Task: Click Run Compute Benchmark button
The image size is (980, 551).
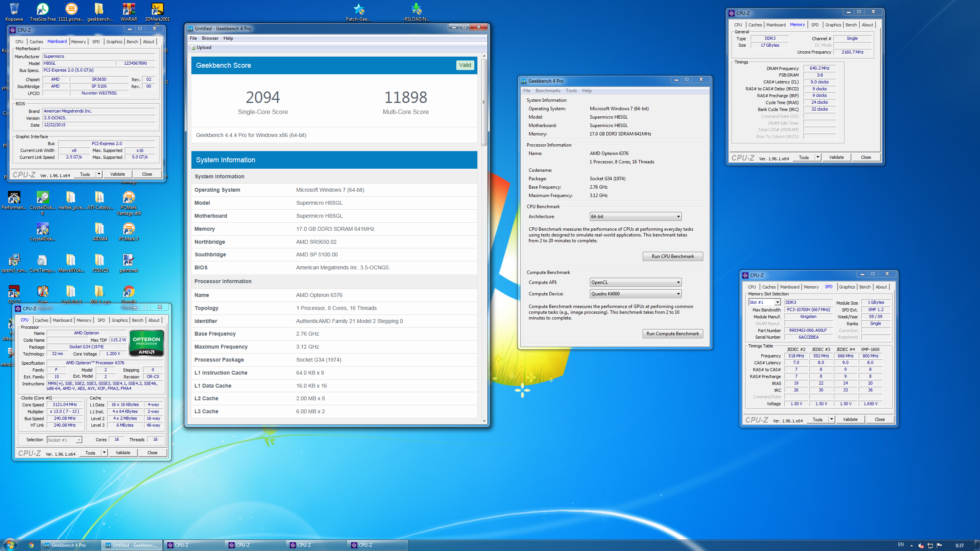Action: 673,334
